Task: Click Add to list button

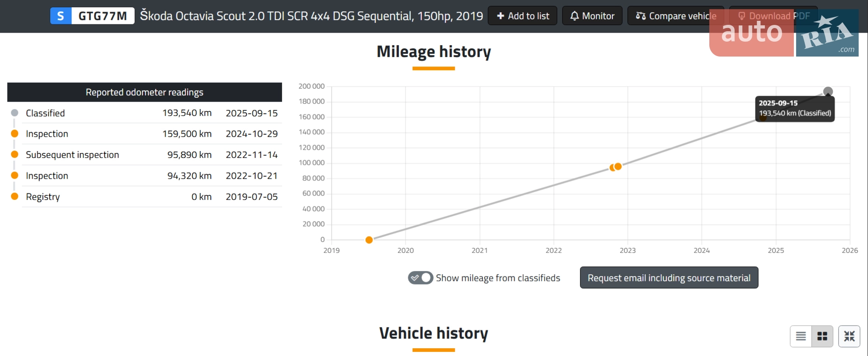Action: tap(523, 16)
